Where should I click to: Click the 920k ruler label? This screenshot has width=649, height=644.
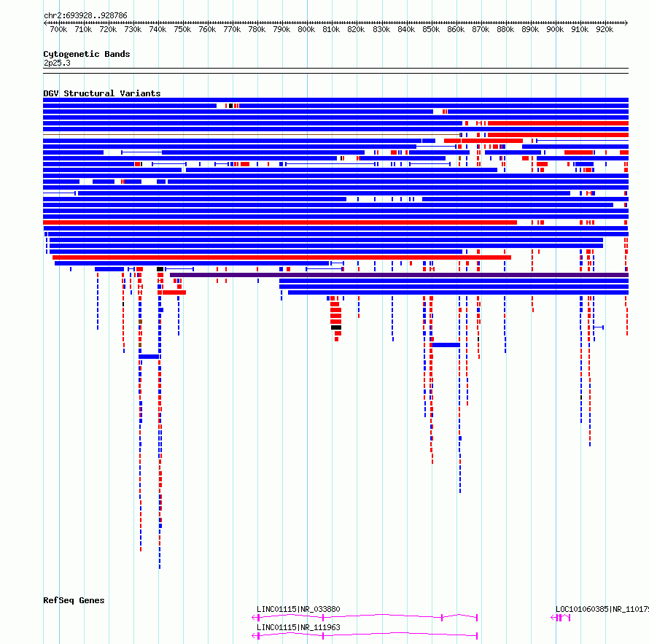605,29
